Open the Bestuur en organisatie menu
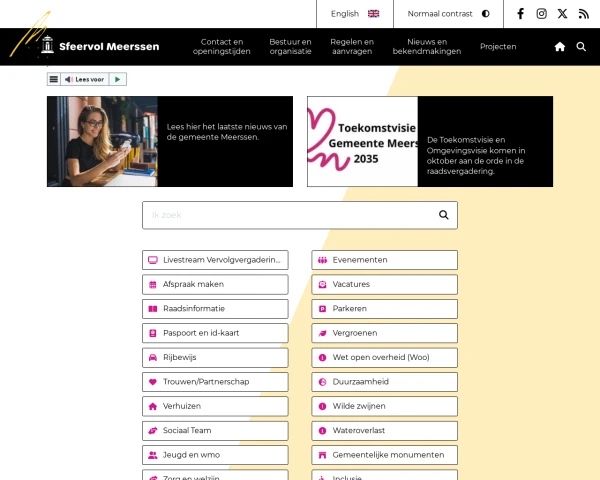600x480 pixels. coord(290,47)
